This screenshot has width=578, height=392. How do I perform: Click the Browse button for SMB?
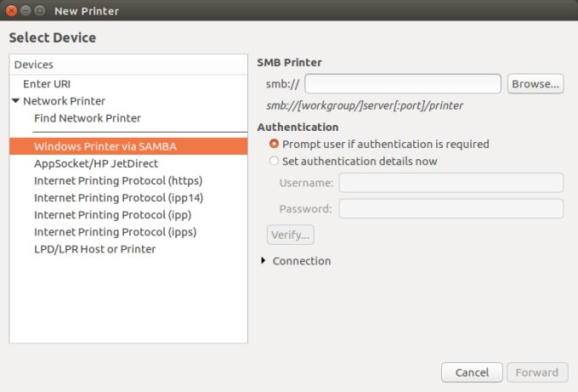[x=535, y=83]
